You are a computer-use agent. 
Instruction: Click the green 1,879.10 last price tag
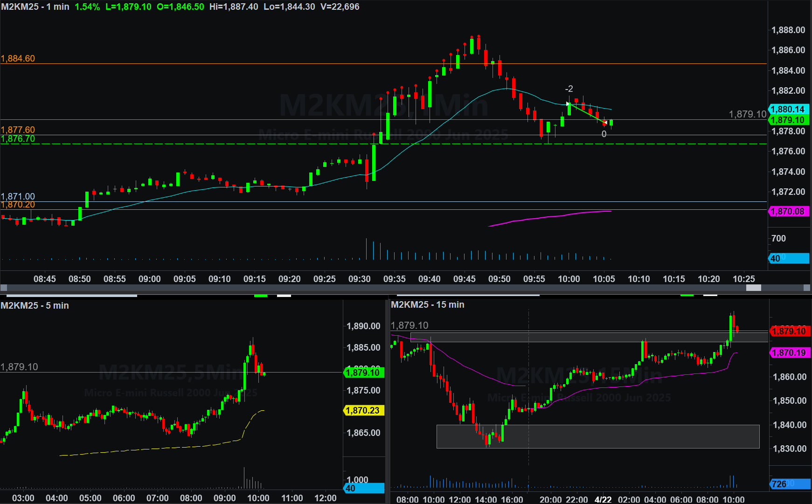(x=788, y=120)
